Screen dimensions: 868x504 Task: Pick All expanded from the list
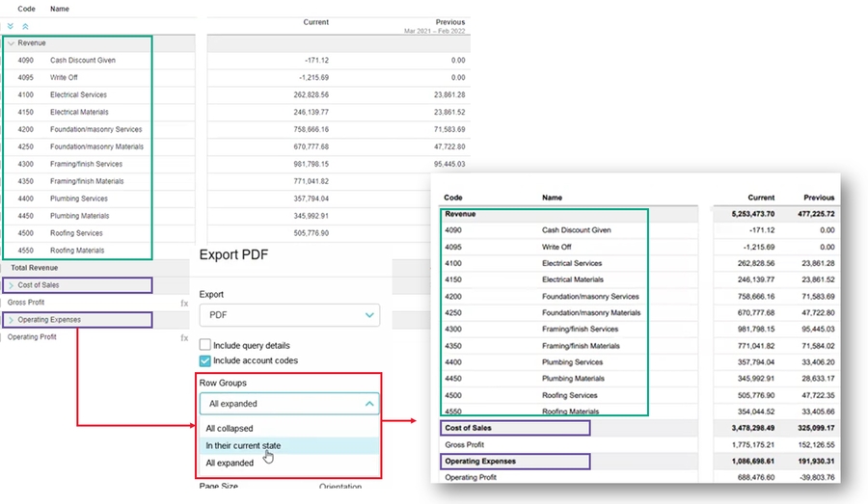click(x=230, y=464)
